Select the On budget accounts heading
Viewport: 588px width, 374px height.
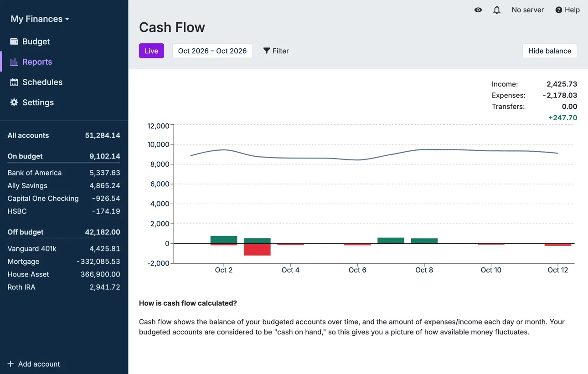64,156
